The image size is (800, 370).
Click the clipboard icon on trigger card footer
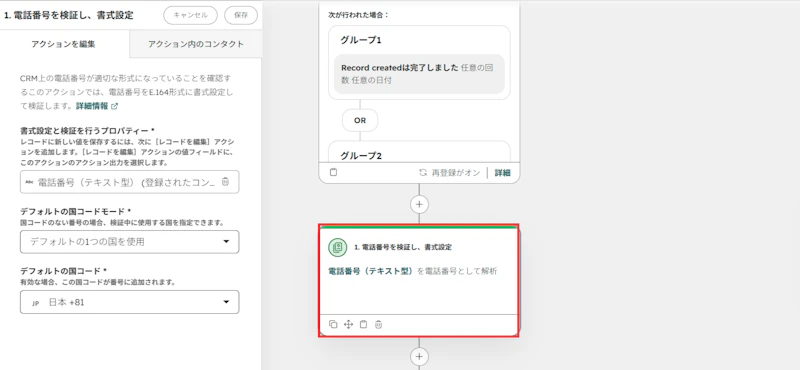click(333, 172)
